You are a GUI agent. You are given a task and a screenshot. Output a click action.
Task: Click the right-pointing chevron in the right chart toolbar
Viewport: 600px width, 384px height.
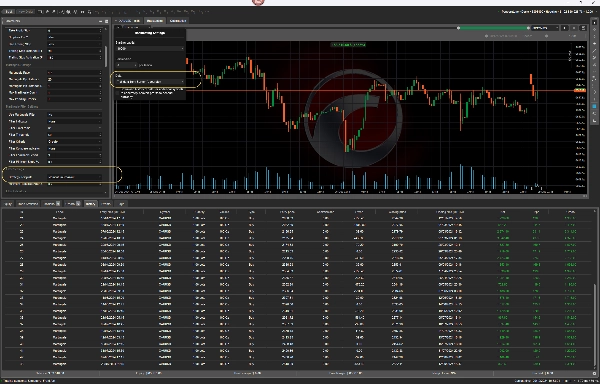click(594, 92)
